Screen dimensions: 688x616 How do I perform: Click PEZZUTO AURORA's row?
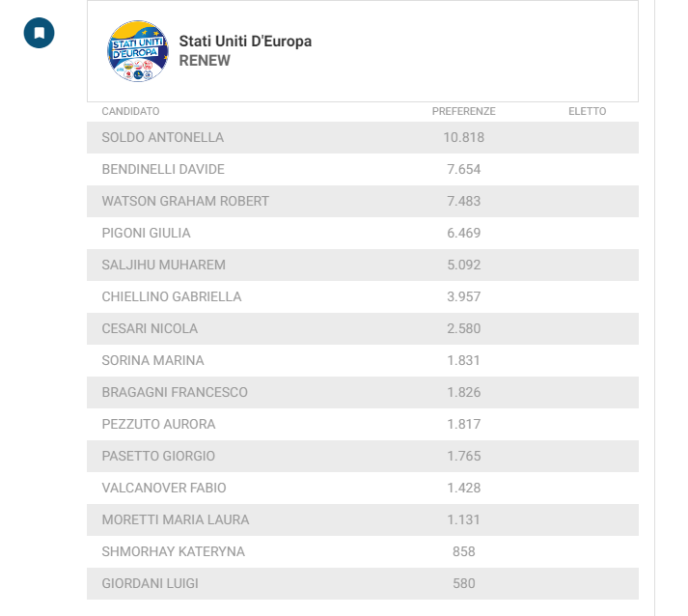363,424
